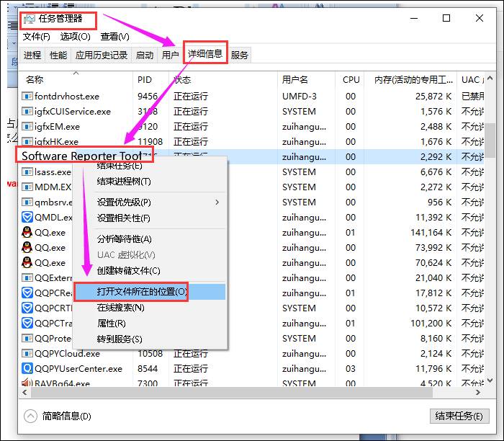Image resolution: width=504 pixels, height=441 pixels.
Task: Click memory value 101,200 K
Action: coord(431,324)
